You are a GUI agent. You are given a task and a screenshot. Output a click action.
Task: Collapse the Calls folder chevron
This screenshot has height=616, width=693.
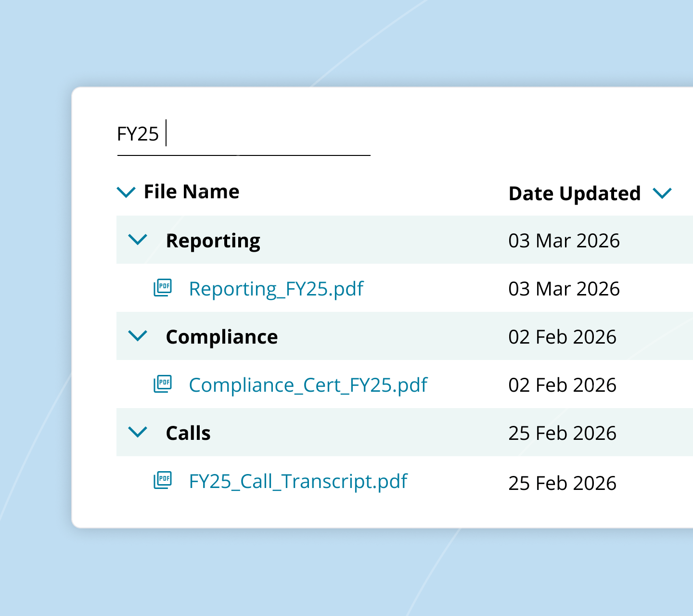(x=138, y=432)
